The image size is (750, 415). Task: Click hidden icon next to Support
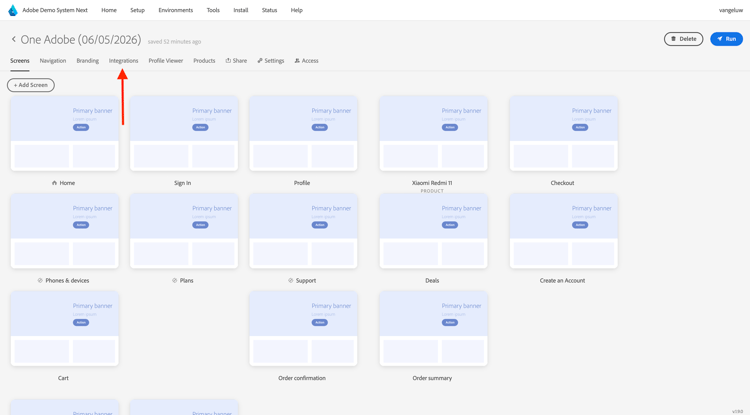[x=291, y=281]
